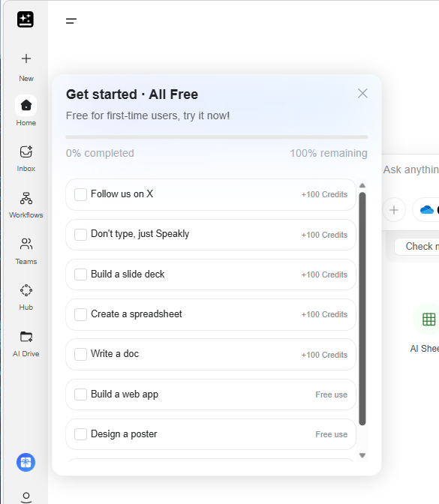This screenshot has width=439, height=504.
Task: Select the Follow us on X task text
Action: pyautogui.click(x=122, y=193)
